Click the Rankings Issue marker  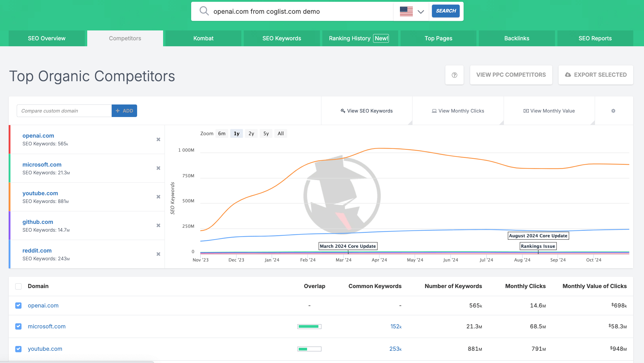(x=538, y=246)
